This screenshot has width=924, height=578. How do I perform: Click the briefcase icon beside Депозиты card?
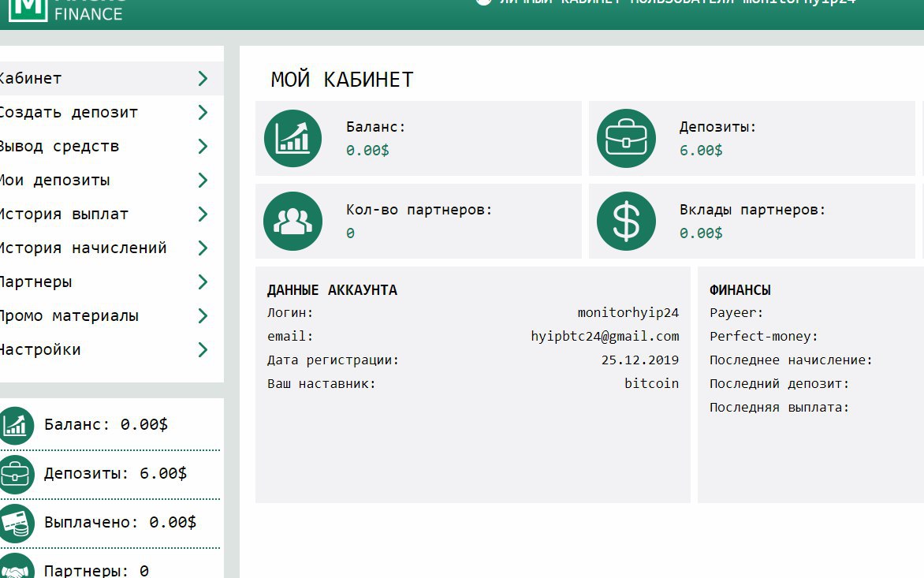pos(626,139)
